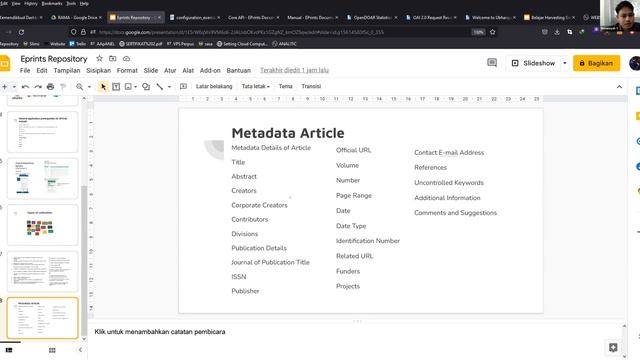Image resolution: width=640 pixels, height=360 pixels.
Task: Add a comment via toolbar icon
Action: (x=183, y=87)
